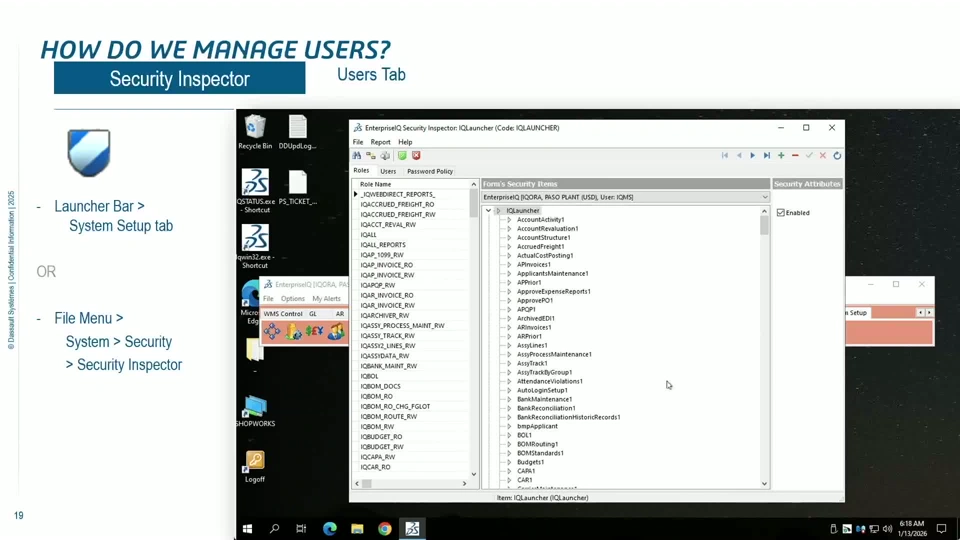Viewport: 960px width, 540px height.
Task: Switch to the Password Policy tab
Action: 430,171
